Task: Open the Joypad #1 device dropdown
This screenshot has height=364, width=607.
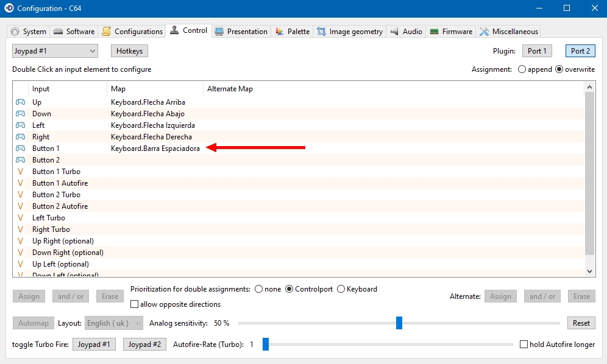Action: tap(55, 51)
